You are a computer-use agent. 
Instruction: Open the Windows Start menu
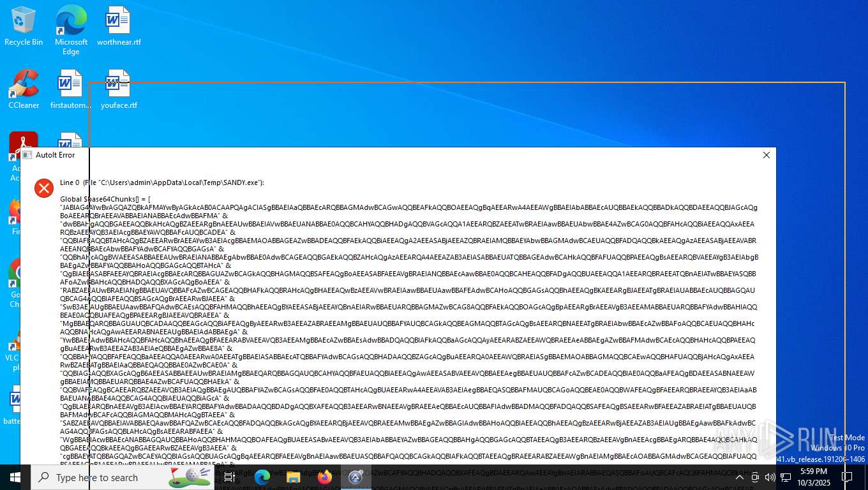15,477
